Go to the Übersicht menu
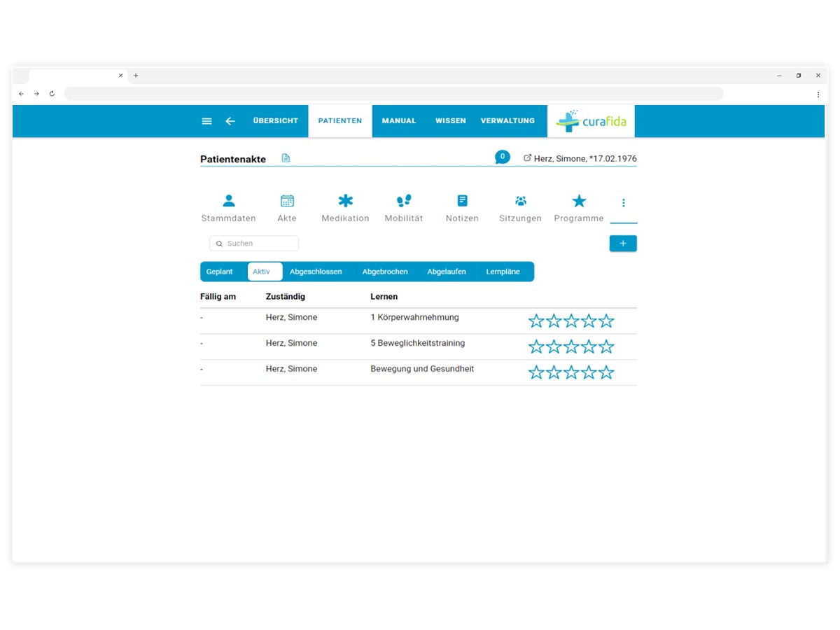Screen dimensions: 840x630 pos(276,121)
